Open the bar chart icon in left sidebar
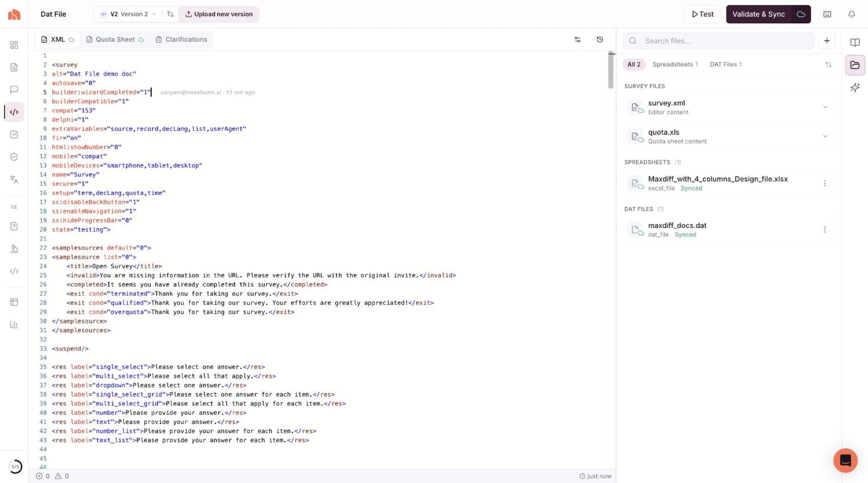Image resolution: width=868 pixels, height=483 pixels. 14,325
